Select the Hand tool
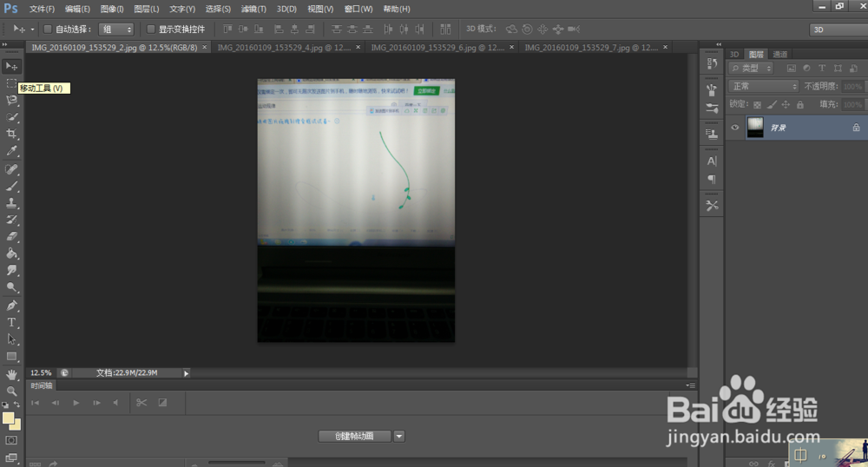The image size is (868, 467). [x=11, y=375]
